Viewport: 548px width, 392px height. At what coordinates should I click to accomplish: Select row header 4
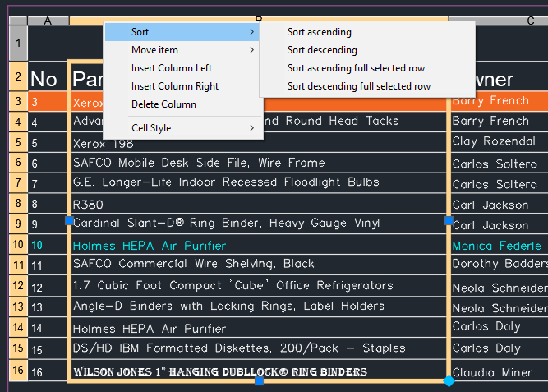pos(18,122)
